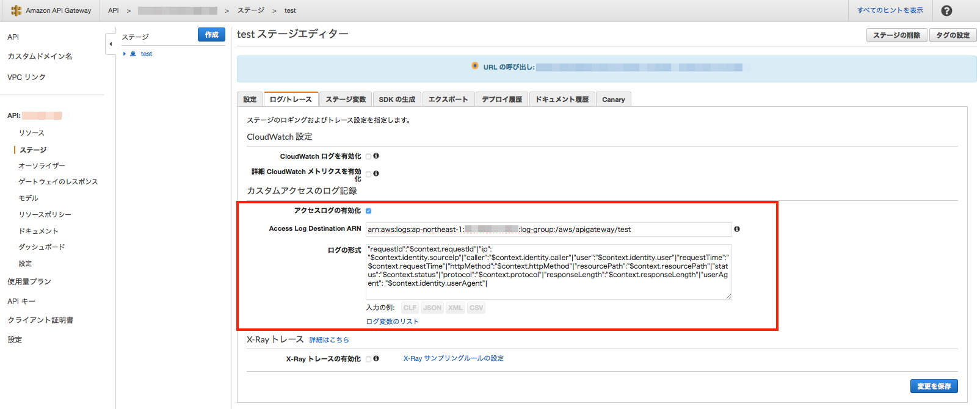Screen dimensions: 980x409
Task: Click ステージ breadcrumb in top bar
Action: click(251, 10)
